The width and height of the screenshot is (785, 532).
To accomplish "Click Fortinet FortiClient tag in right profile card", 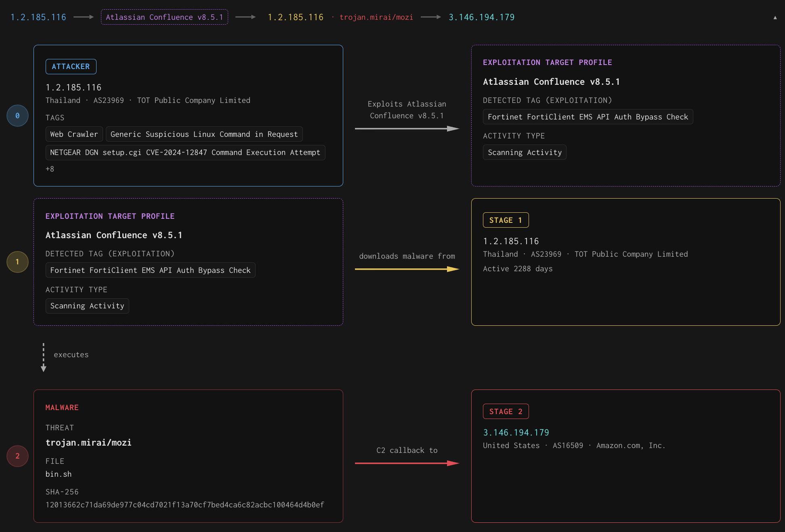I will (x=588, y=117).
